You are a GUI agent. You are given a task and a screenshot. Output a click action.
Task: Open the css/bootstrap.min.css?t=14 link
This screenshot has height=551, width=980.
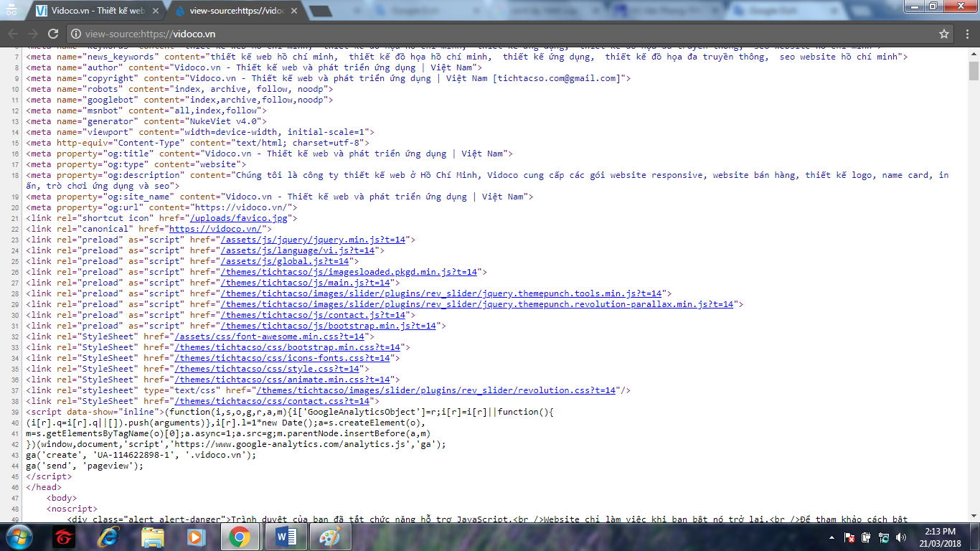tap(287, 347)
